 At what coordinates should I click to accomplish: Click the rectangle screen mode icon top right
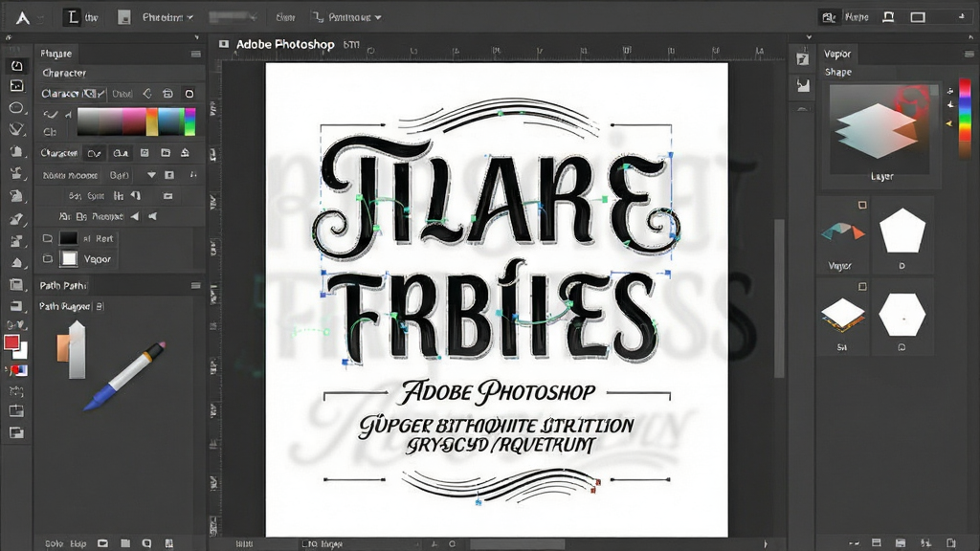point(918,17)
